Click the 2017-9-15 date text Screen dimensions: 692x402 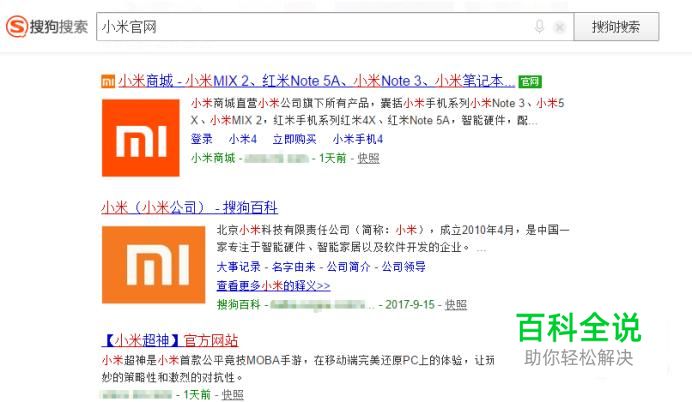click(410, 304)
